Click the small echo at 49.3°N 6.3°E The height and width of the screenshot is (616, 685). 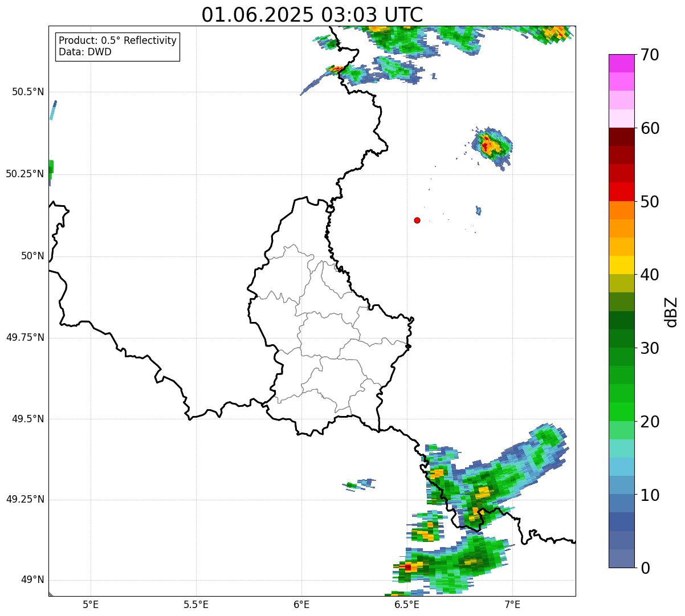pos(359,484)
